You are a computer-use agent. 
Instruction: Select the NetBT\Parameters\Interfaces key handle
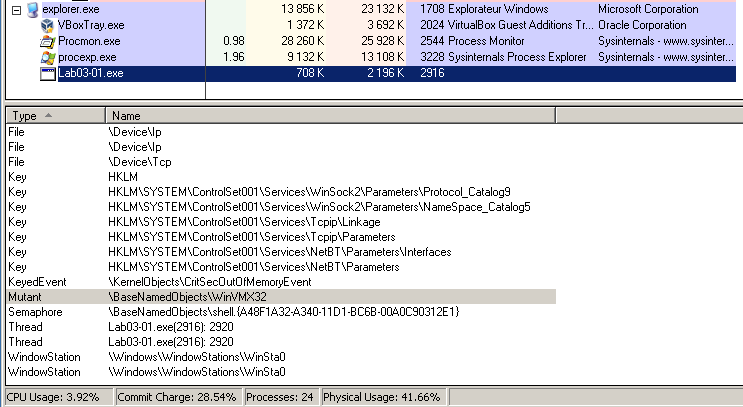click(279, 252)
